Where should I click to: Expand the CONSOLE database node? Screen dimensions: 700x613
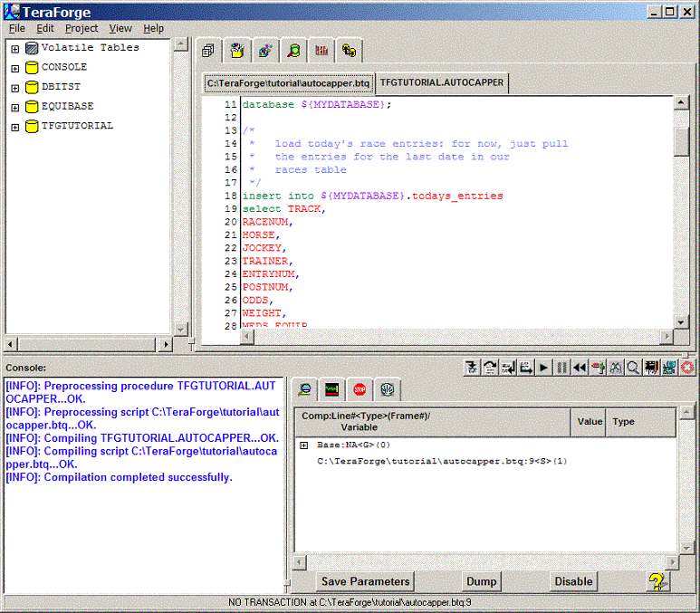pyautogui.click(x=15, y=68)
